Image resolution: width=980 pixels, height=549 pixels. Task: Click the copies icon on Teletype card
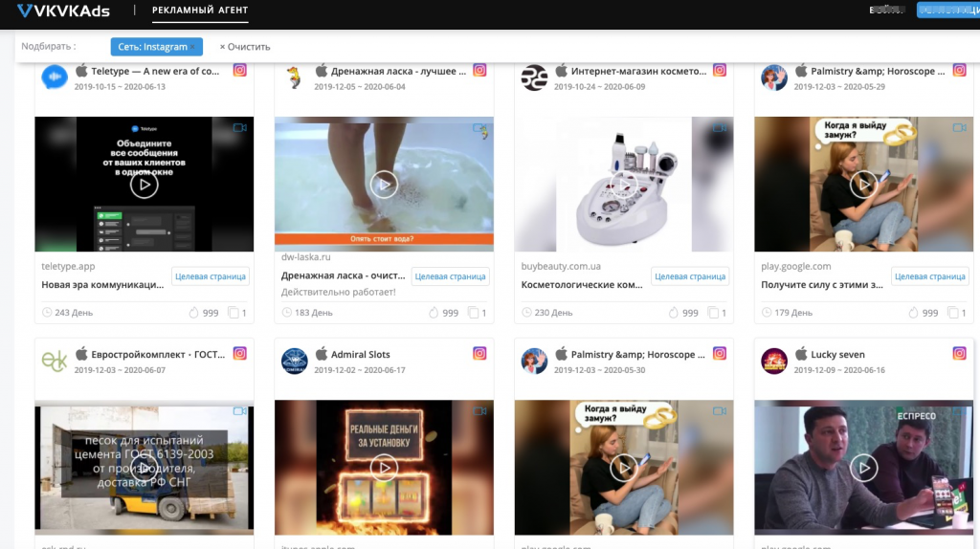[x=234, y=313]
